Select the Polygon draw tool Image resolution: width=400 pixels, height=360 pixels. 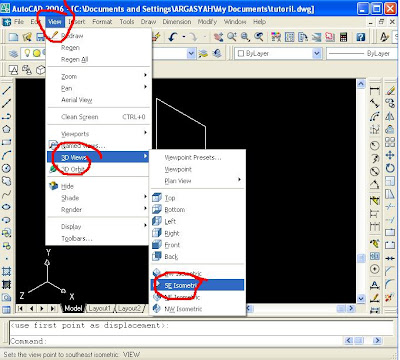[6, 129]
